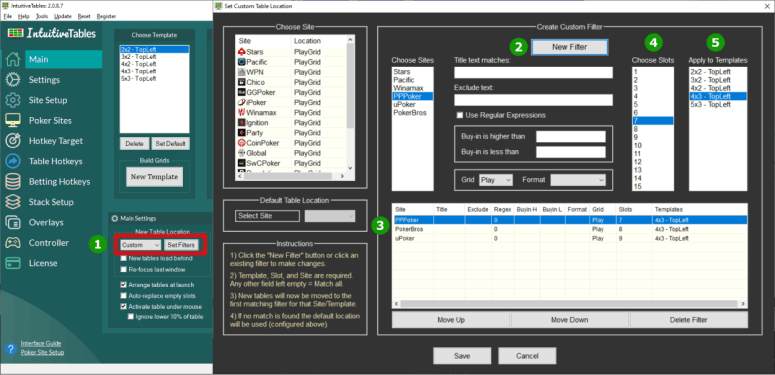Click the Controller gamepad icon
This screenshot has width=775, height=375.
[13, 243]
